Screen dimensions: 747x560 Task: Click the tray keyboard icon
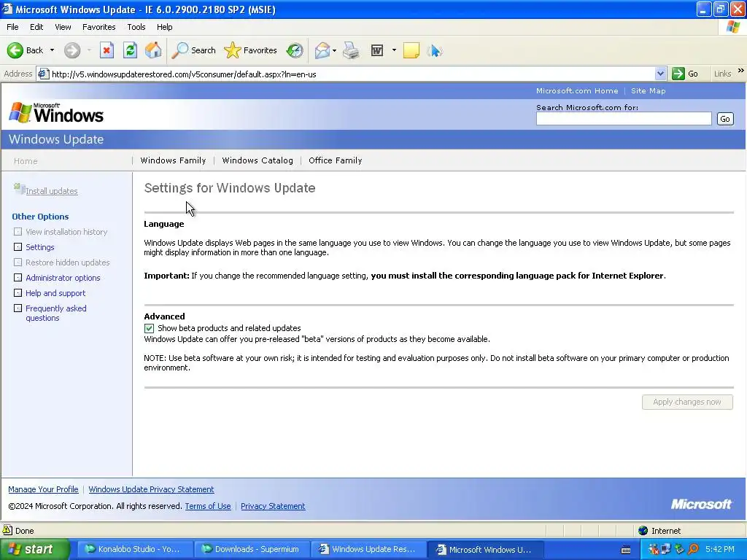pos(626,550)
